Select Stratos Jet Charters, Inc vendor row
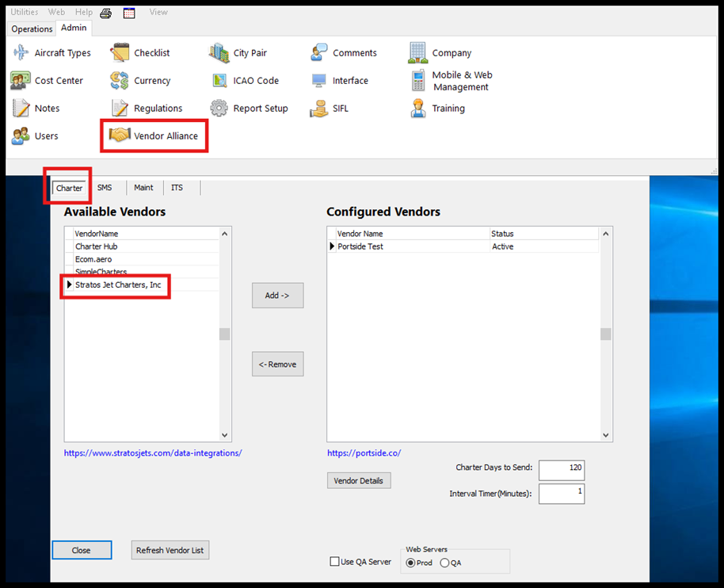 tap(118, 284)
